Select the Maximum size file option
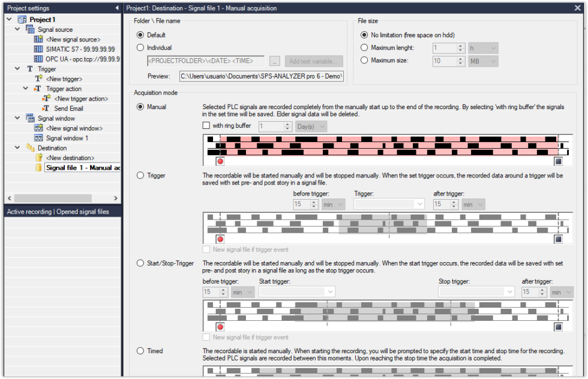588x379 pixels. click(364, 61)
